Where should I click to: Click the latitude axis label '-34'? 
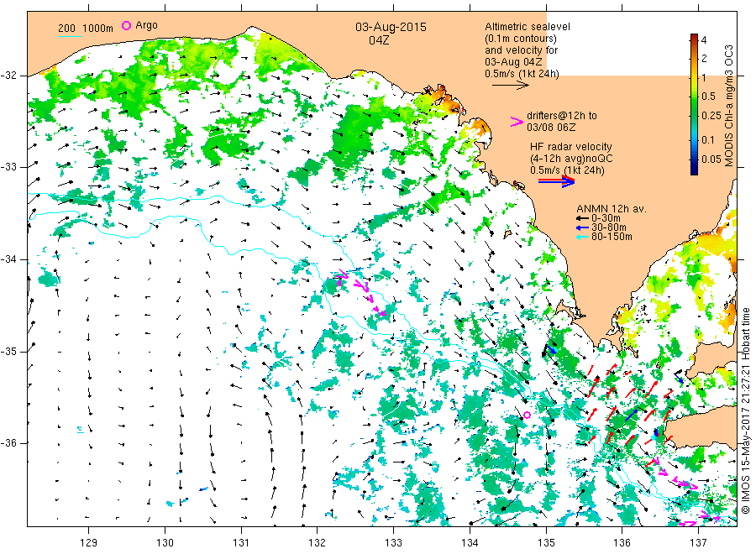point(9,259)
